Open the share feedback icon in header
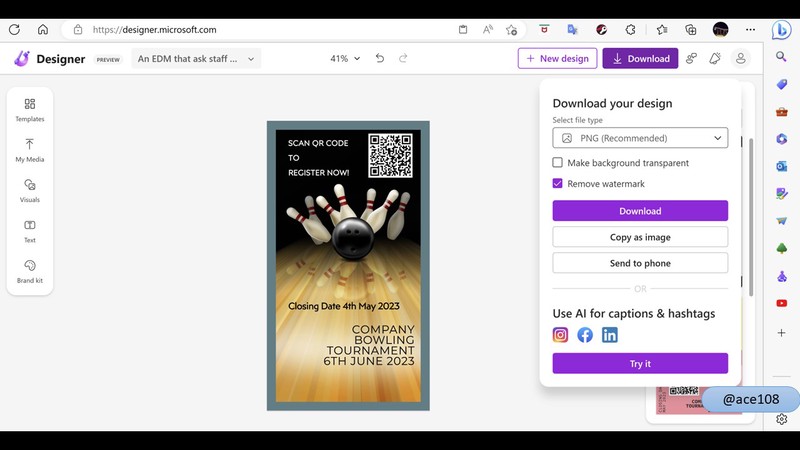800x450 pixels. 691,58
